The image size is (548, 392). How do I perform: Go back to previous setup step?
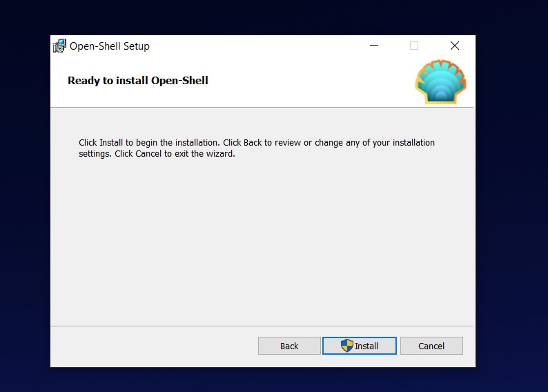click(289, 346)
